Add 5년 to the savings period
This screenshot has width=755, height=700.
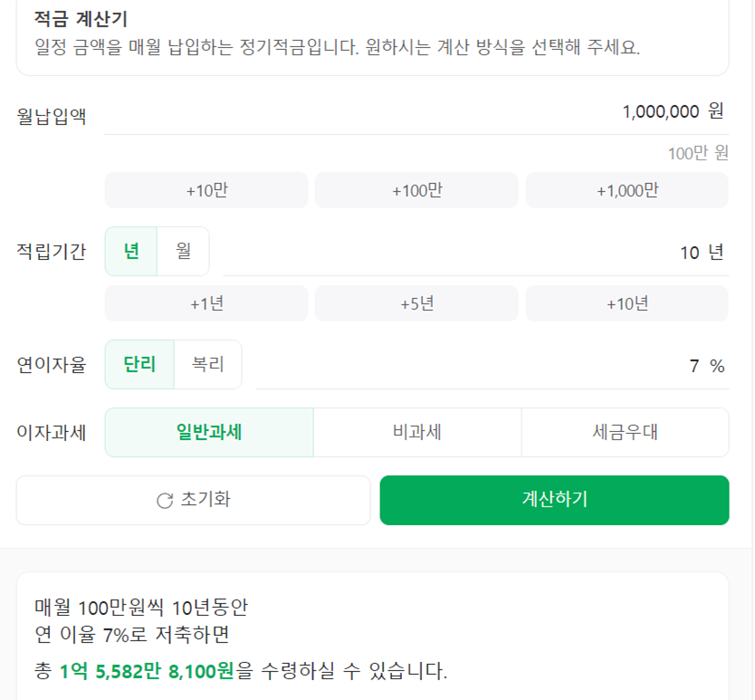[416, 303]
